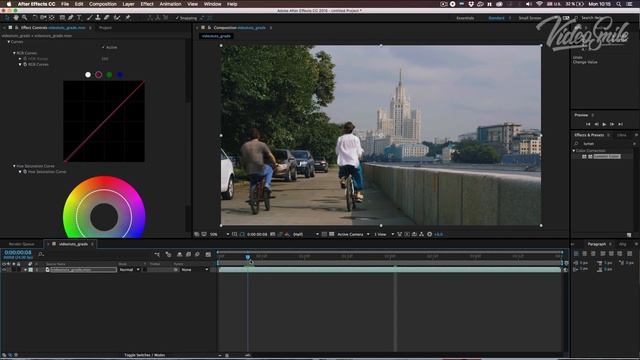Screen dimensions: 640x360
Task: Select the Clone Stamp tool
Action: pos(98,18)
